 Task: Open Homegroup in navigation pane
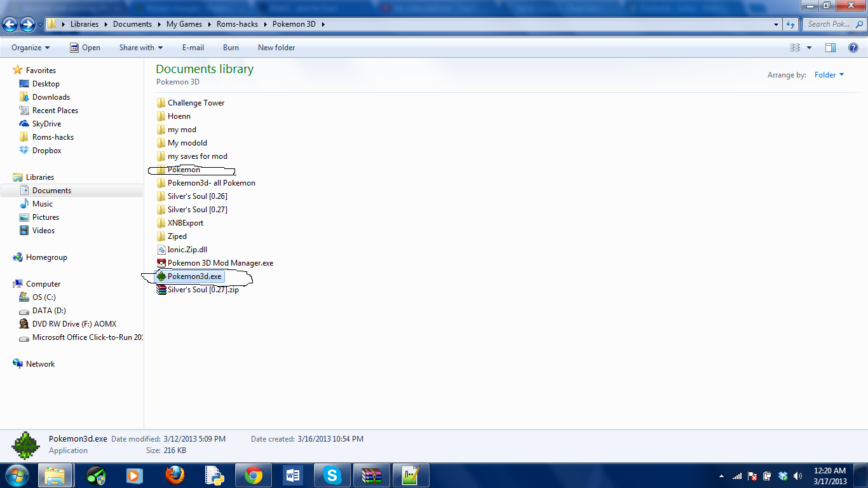(x=40, y=257)
